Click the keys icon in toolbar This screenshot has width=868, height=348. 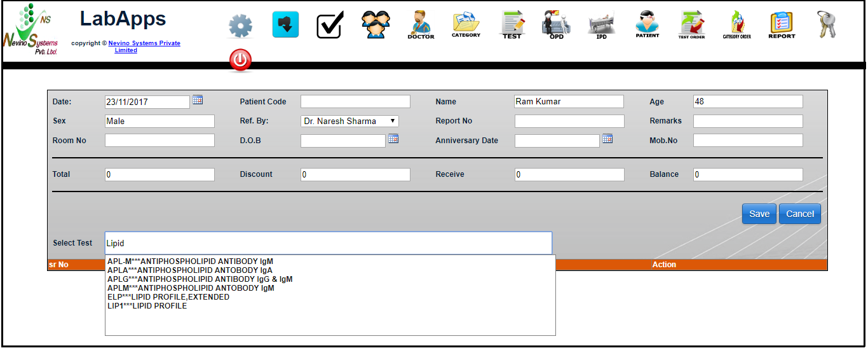click(827, 25)
